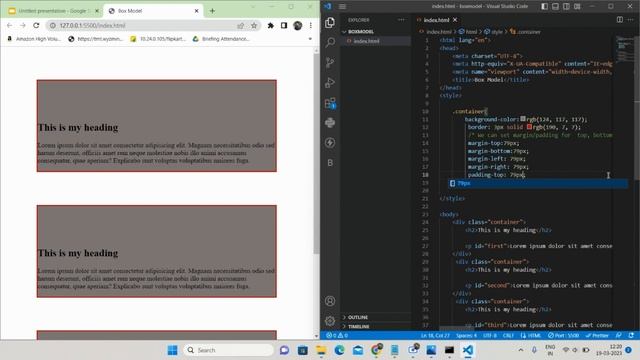Screen dimensions: 640x360
Task: Change encoding via the UTF-8 status item
Action: (x=490, y=336)
